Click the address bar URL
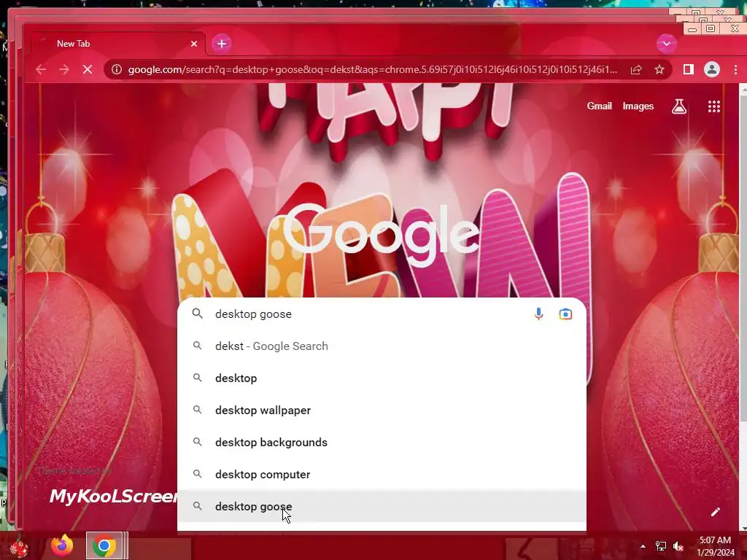Image resolution: width=747 pixels, height=560 pixels. click(x=373, y=69)
